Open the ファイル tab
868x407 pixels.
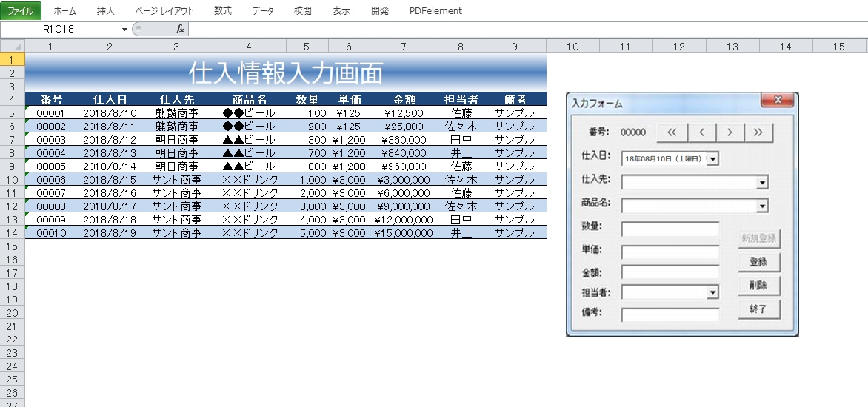click(x=21, y=10)
